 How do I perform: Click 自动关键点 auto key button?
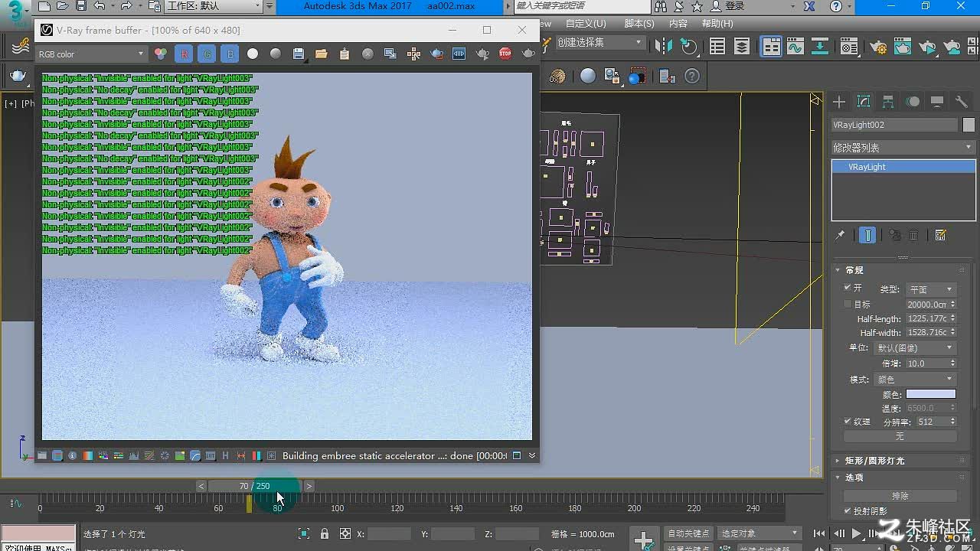pos(688,533)
